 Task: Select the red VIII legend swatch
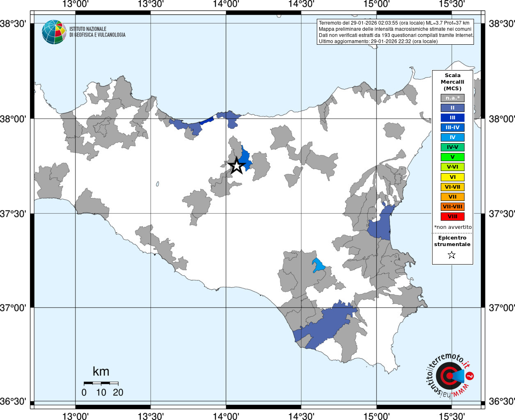point(453,217)
